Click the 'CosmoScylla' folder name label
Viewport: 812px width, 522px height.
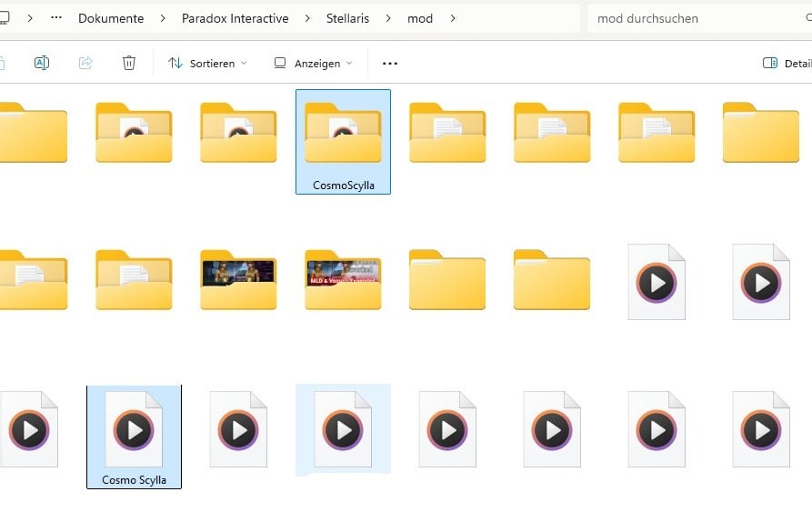tap(344, 186)
